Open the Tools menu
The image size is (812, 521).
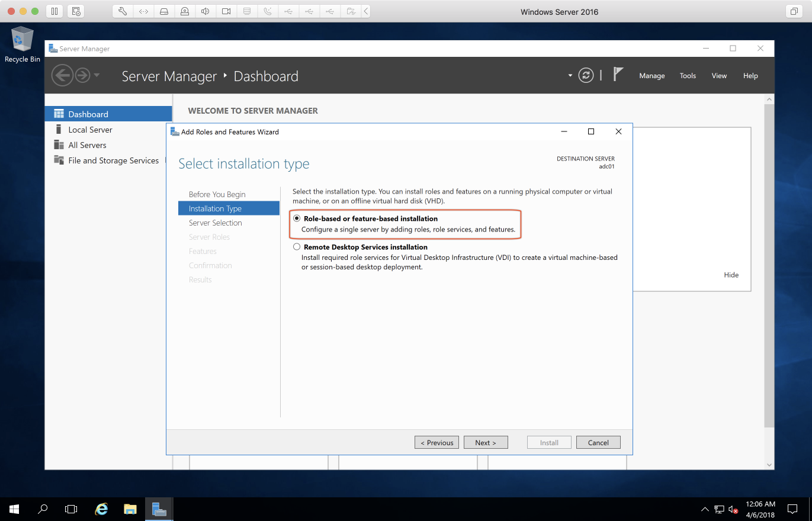(x=688, y=76)
